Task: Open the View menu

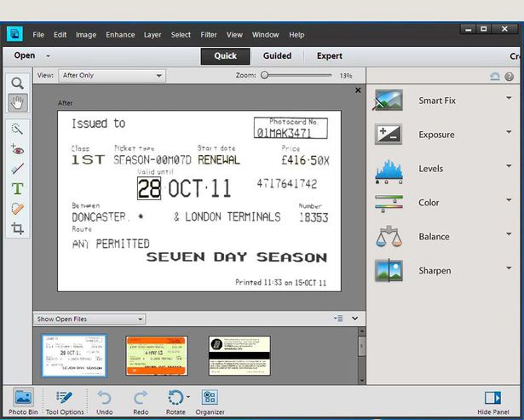Action: tap(234, 35)
